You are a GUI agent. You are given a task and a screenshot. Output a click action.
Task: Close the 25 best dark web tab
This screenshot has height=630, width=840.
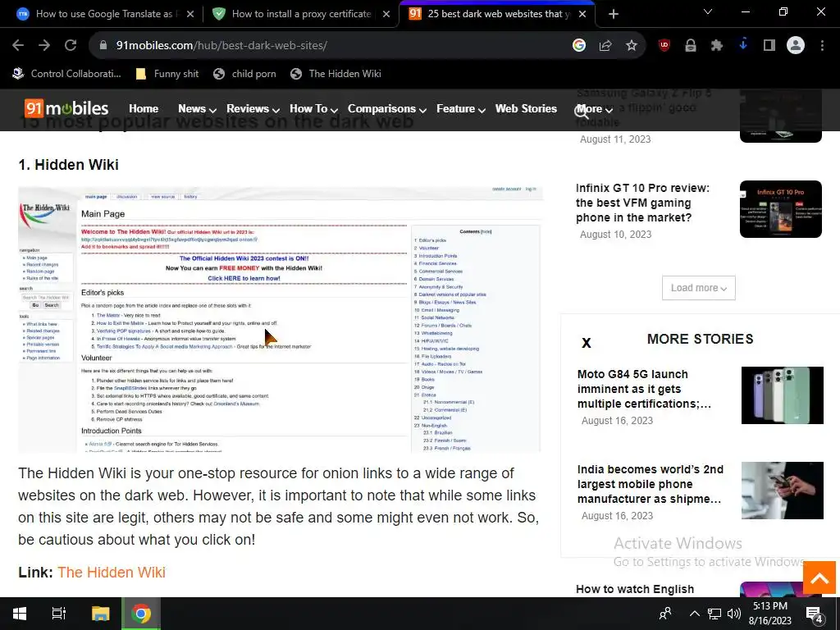[x=583, y=14]
